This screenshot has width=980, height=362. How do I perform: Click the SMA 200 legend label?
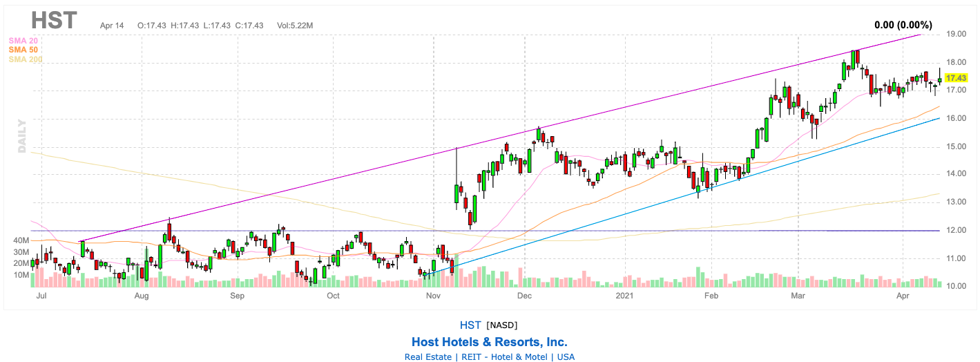[24, 60]
